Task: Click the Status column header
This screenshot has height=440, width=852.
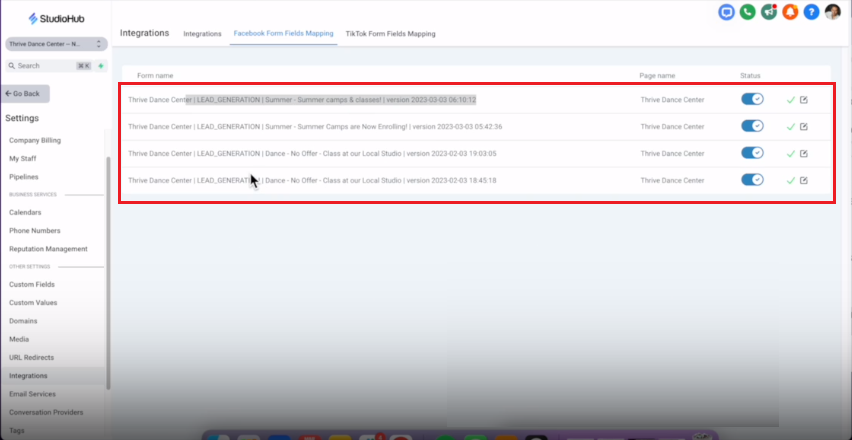Action: click(750, 76)
